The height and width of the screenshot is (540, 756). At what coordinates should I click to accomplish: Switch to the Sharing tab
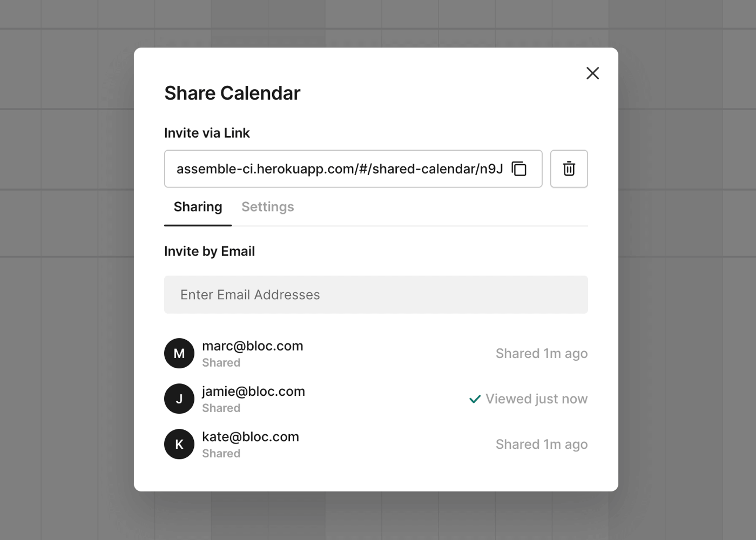[198, 207]
